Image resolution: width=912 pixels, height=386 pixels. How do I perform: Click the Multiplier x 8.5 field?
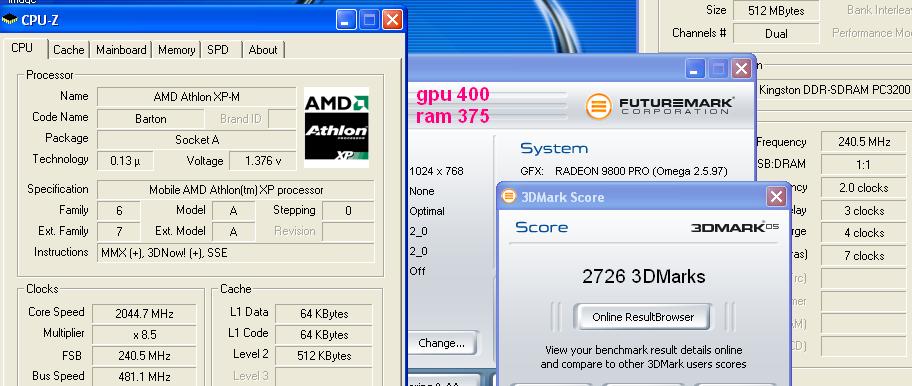point(144,335)
